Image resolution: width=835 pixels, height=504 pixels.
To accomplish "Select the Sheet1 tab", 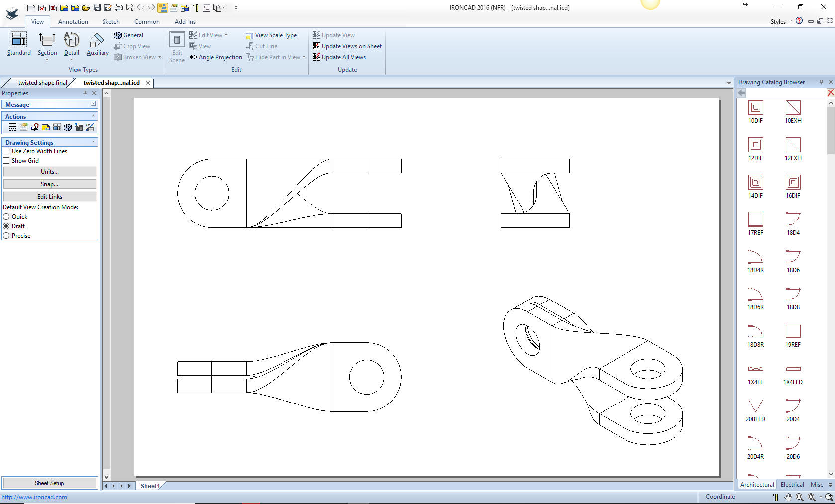I will point(150,486).
